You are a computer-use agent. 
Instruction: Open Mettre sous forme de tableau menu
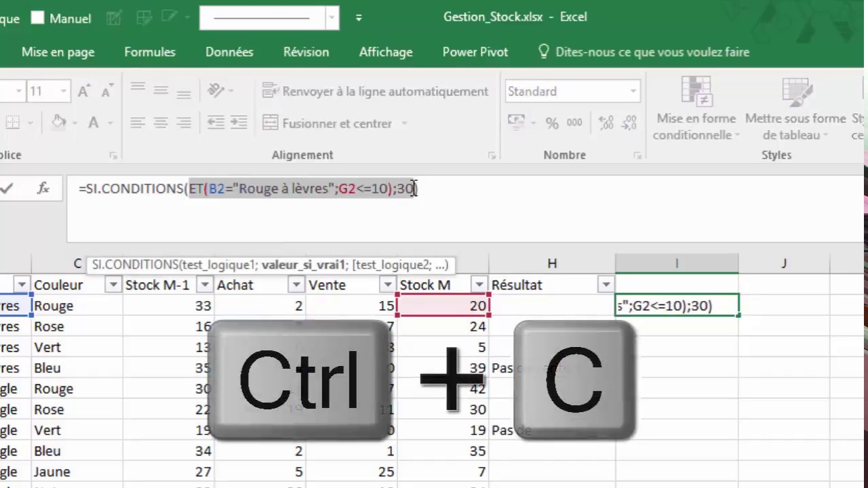click(x=795, y=108)
